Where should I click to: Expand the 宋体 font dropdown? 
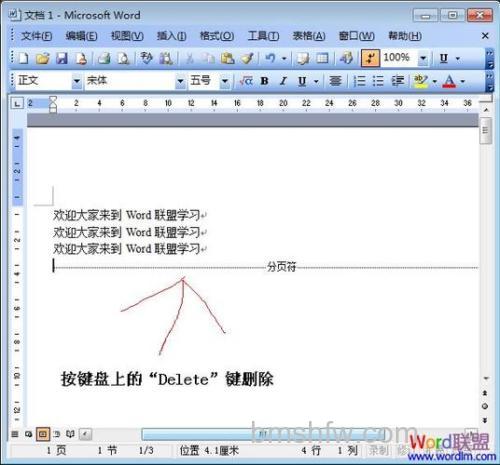pos(180,81)
